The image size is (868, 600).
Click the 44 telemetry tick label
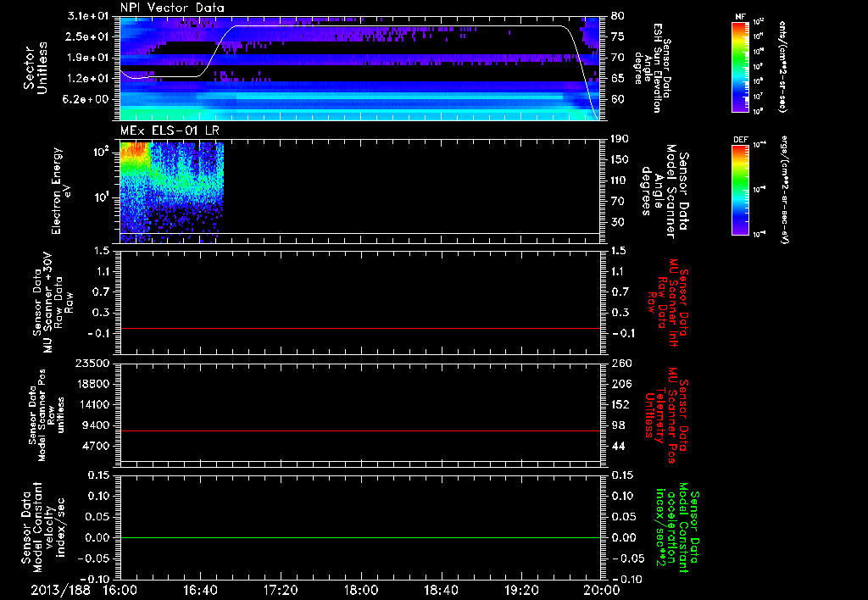tap(618, 446)
